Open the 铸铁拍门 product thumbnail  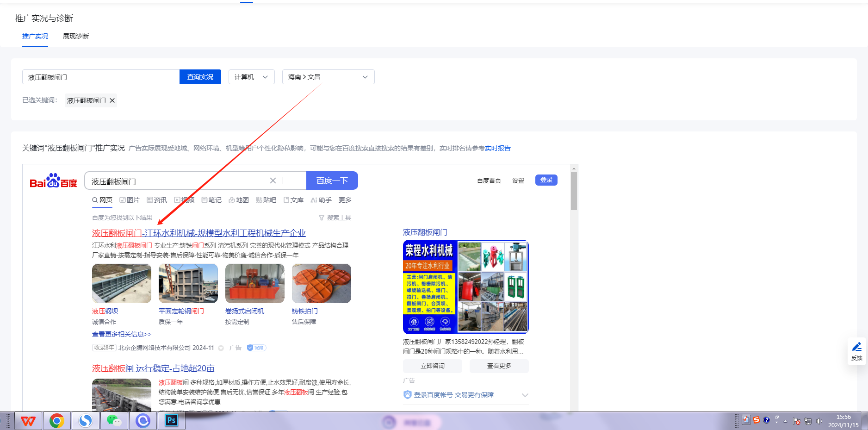click(322, 283)
